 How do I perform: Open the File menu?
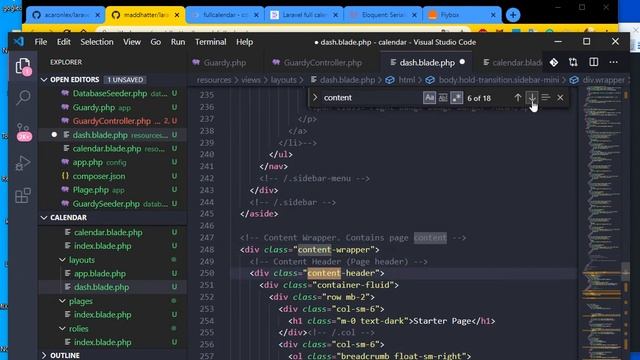[40, 42]
